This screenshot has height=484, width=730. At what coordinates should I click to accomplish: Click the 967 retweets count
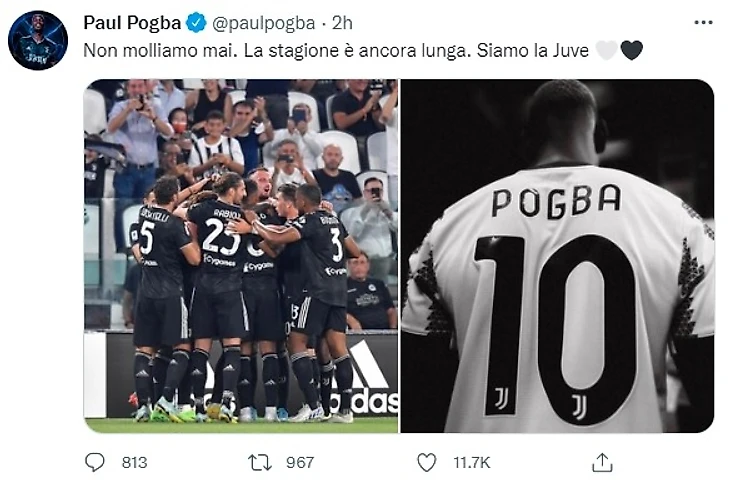tap(299, 462)
